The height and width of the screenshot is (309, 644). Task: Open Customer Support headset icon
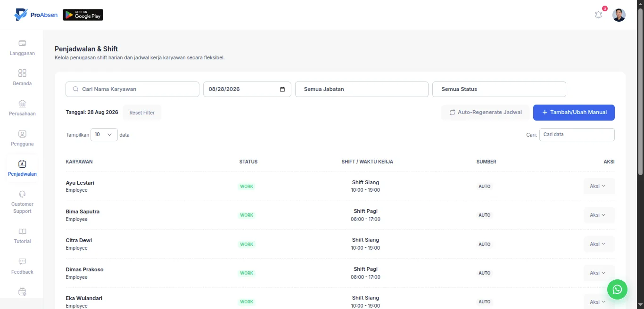[22, 194]
